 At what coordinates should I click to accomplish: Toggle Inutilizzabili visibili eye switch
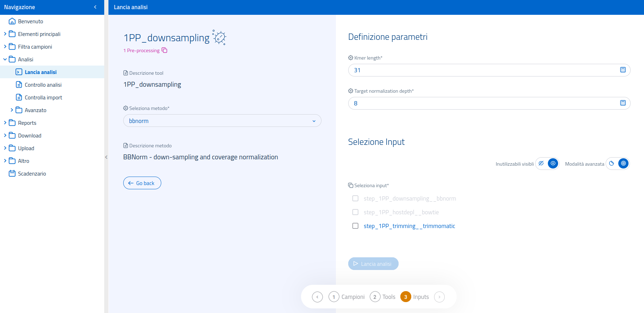pos(547,164)
